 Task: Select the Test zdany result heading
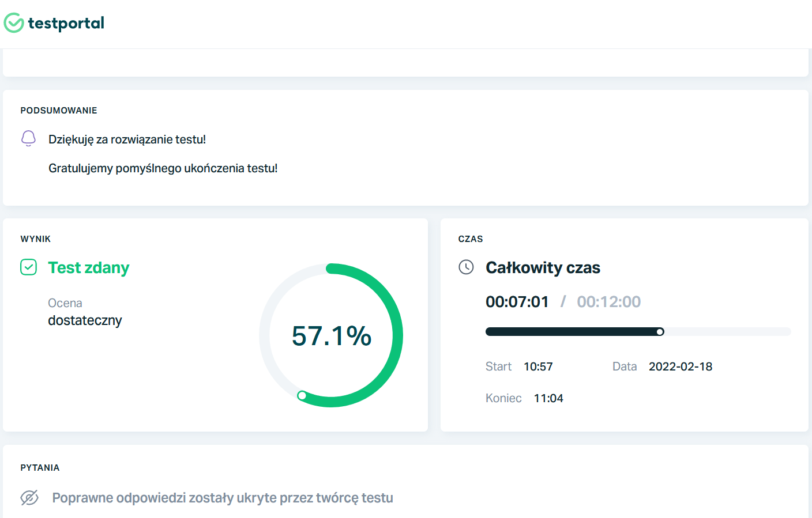[88, 268]
